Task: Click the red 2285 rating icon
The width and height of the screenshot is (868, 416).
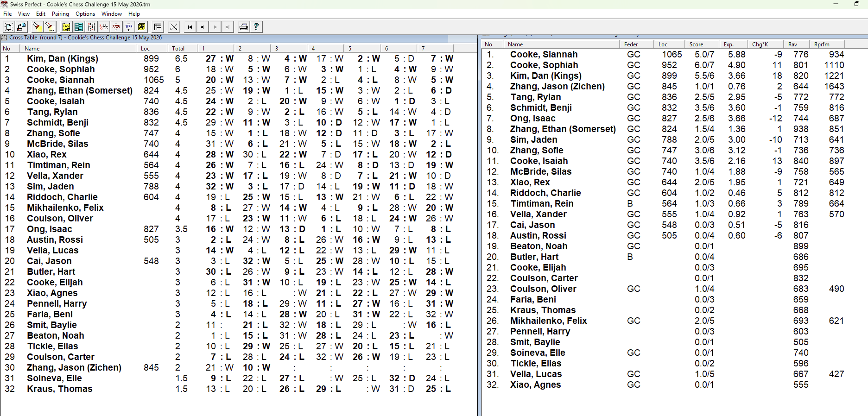Action: (116, 27)
